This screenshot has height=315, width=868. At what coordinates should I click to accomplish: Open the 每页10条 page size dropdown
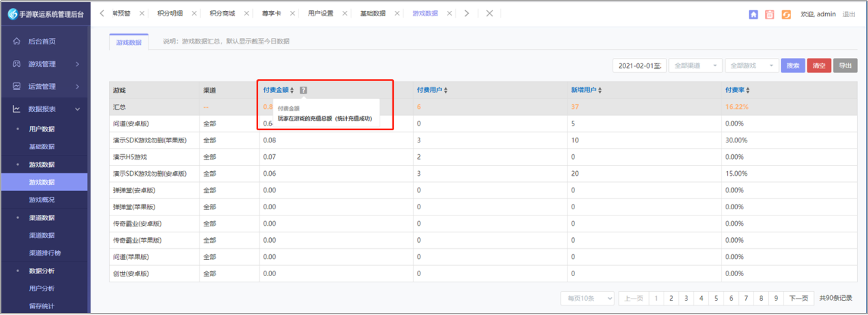[x=587, y=298]
